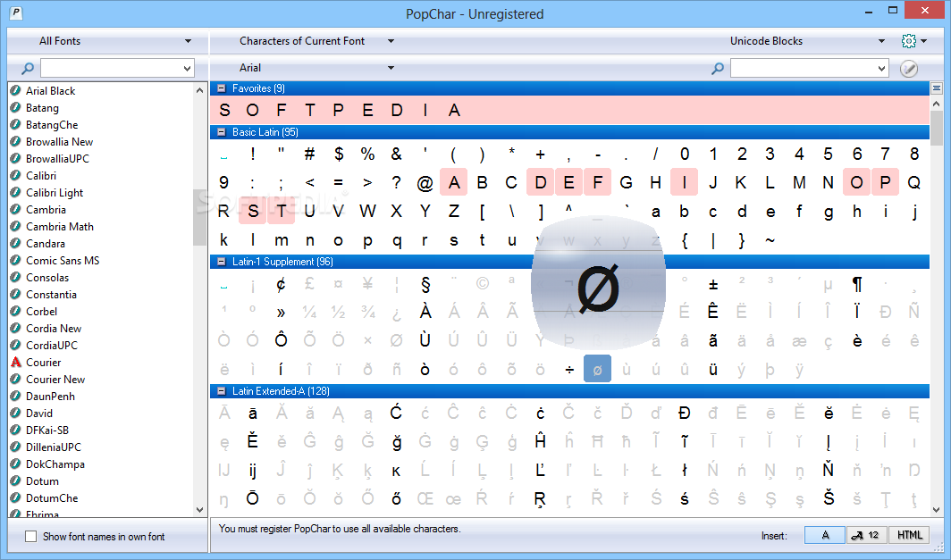
Task: Click the font search magnifier icon
Action: [28, 68]
